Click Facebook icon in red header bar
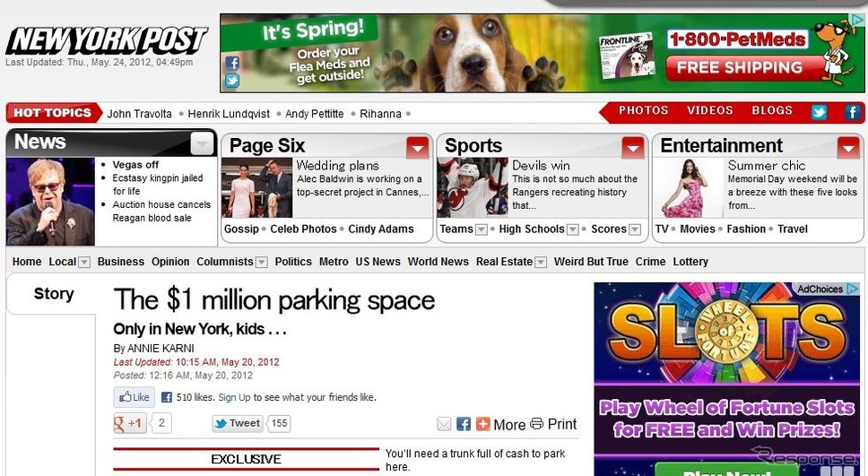 (852, 112)
